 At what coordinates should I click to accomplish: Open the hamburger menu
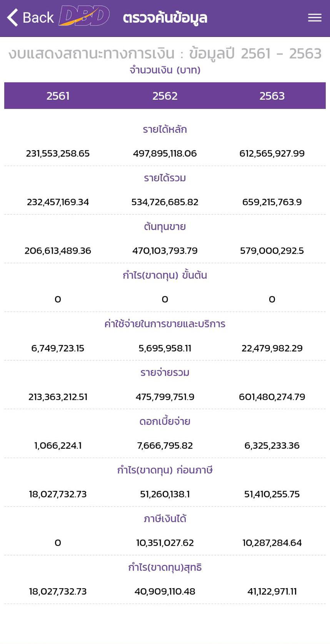[315, 18]
